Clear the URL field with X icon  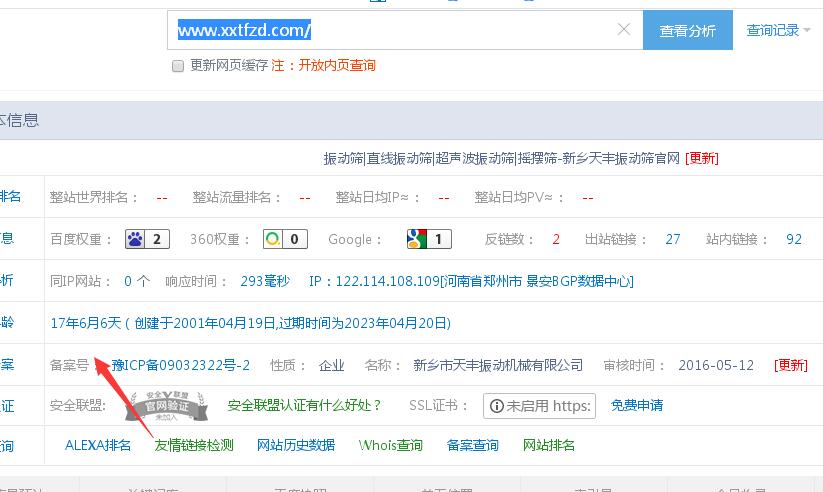point(624,30)
